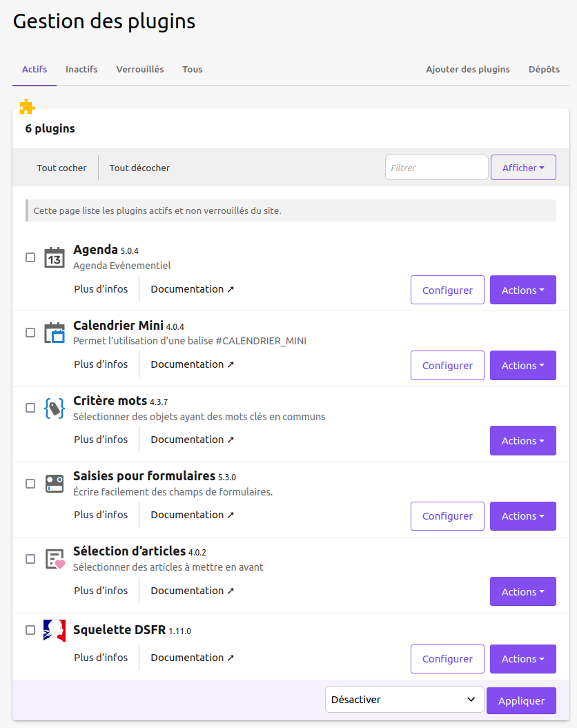Open the Verrouillés tab
Screen dimensions: 577x728
click(140, 70)
